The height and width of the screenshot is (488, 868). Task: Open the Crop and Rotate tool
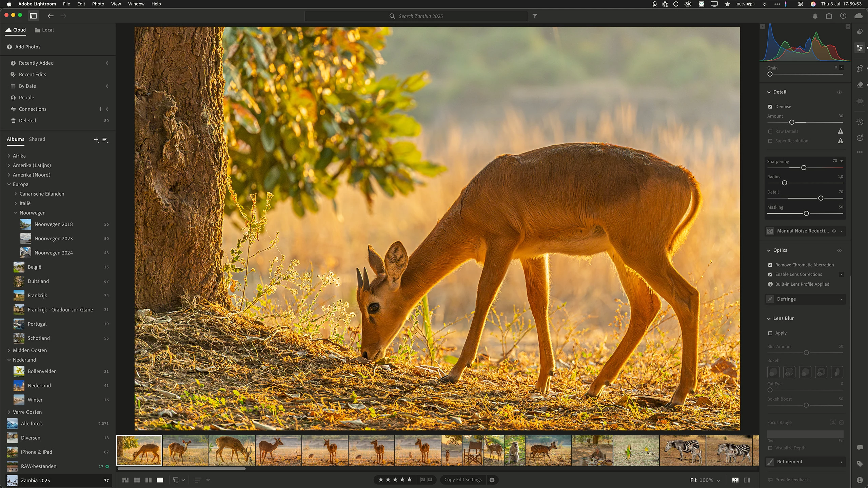[860, 69]
